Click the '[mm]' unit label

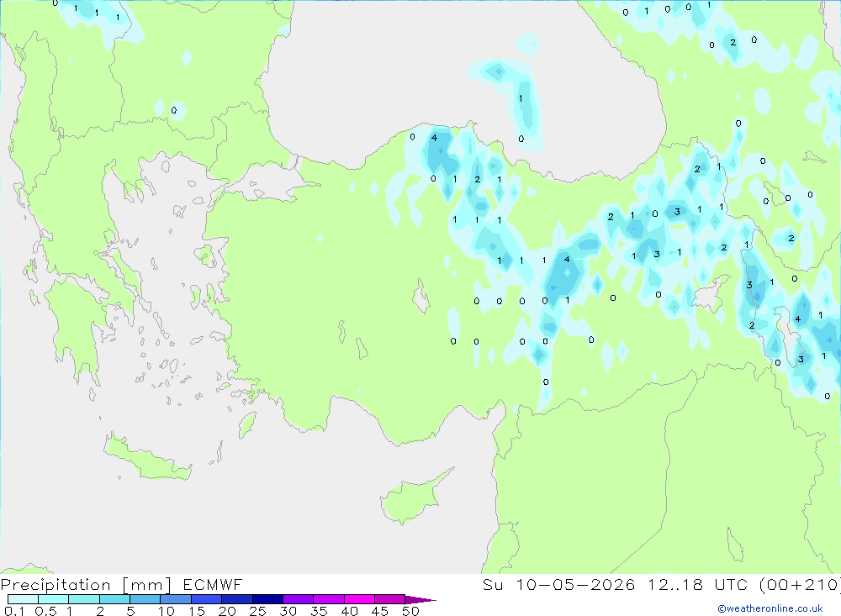pos(147,585)
